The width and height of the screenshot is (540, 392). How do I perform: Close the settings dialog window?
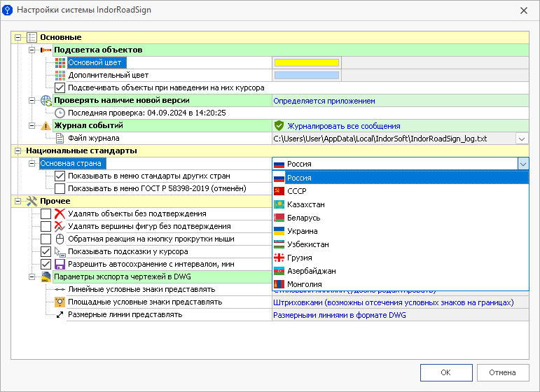[x=524, y=10]
